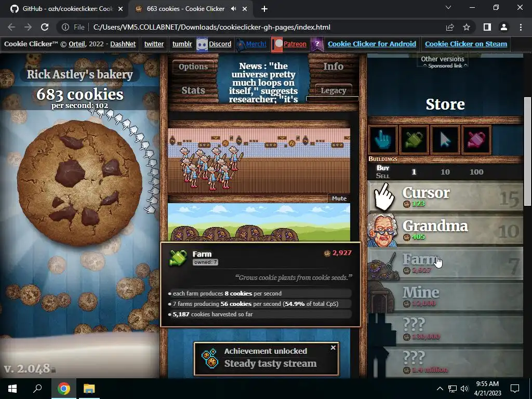532x399 pixels.
Task: Open the Stats menu
Action: pos(193,90)
